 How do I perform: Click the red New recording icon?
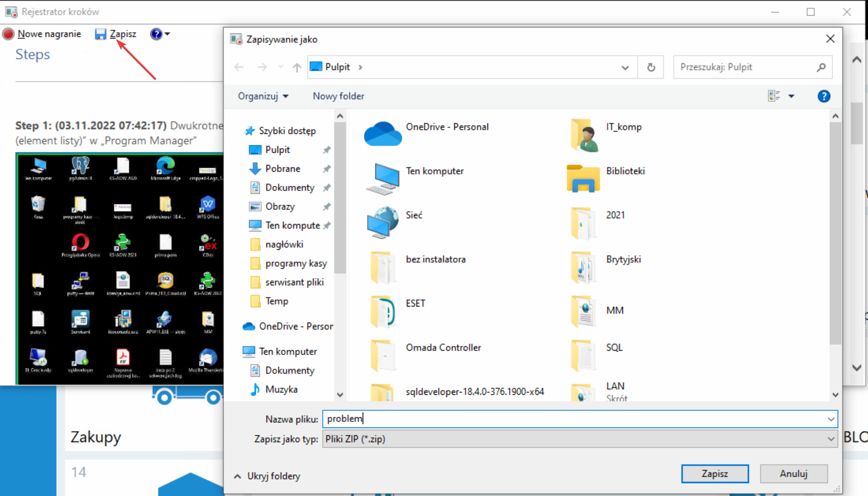pyautogui.click(x=8, y=34)
